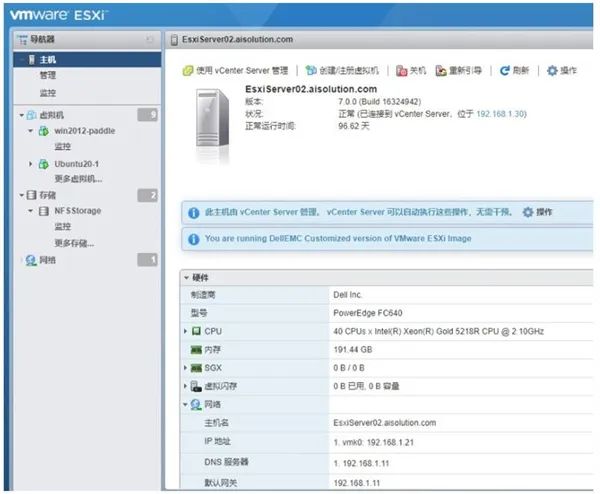Click the Ubuntu20-1 VM icon
Image resolution: width=600 pixels, height=494 pixels.
pyautogui.click(x=44, y=164)
